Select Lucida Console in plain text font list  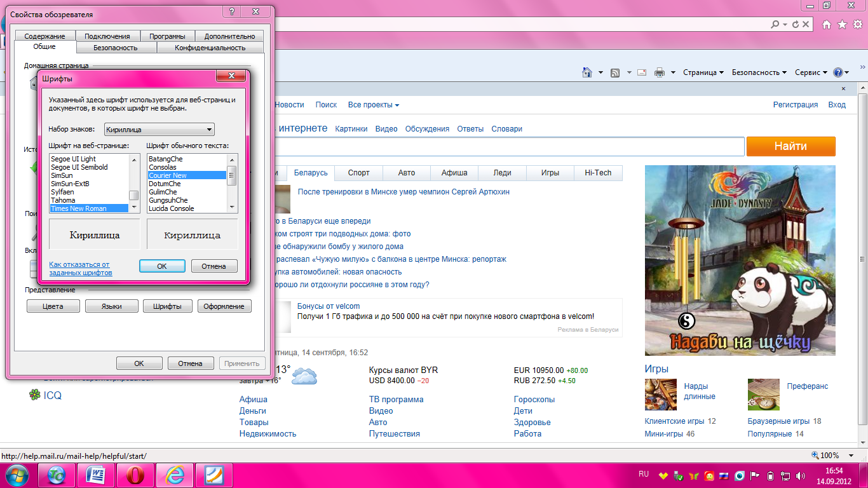(x=187, y=208)
